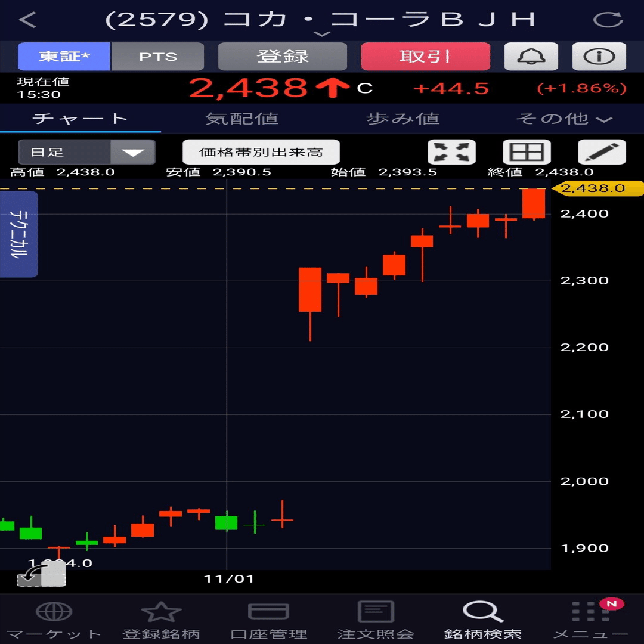The width and height of the screenshot is (644, 644).
Task: Activate the pencil drawing tool
Action: point(602,152)
